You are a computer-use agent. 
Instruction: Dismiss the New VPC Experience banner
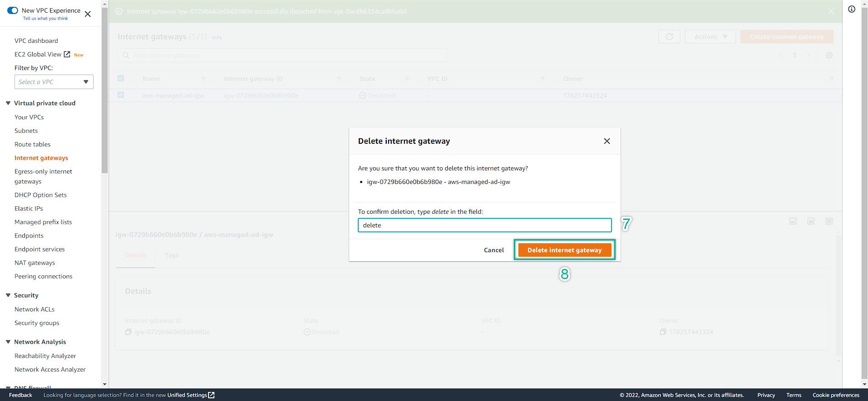pos(88,14)
